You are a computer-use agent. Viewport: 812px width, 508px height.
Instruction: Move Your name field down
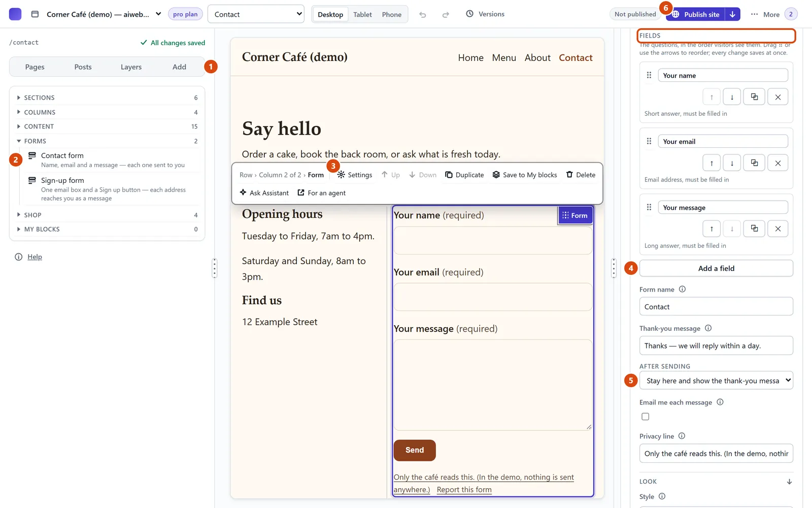(x=732, y=97)
